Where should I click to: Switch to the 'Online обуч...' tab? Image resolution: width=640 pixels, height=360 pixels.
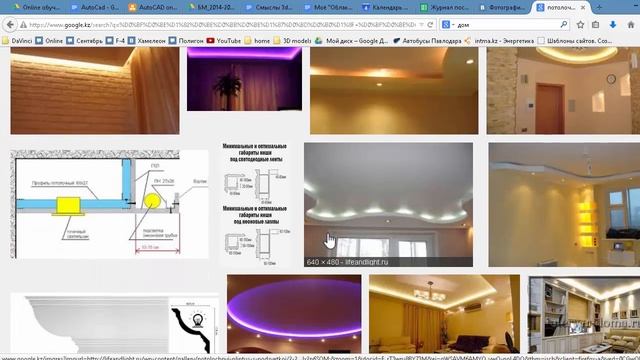click(36, 7)
